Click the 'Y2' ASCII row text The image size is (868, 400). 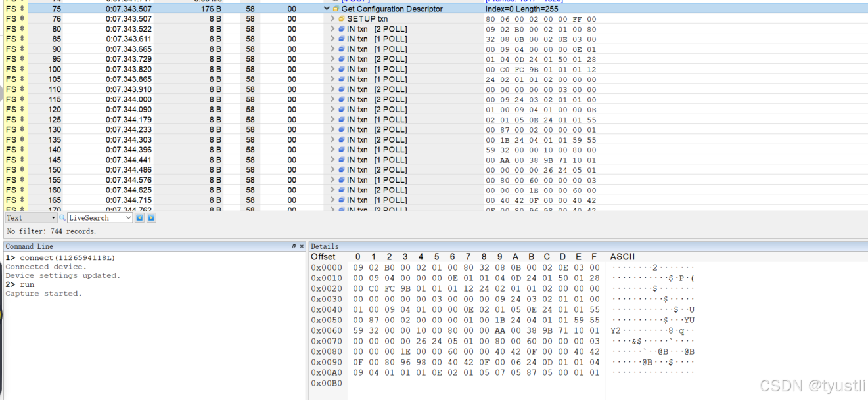pyautogui.click(x=652, y=330)
